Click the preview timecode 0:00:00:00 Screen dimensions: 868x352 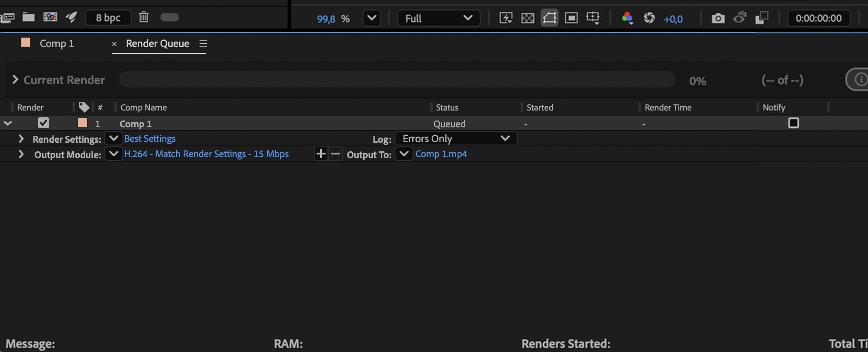tap(819, 18)
